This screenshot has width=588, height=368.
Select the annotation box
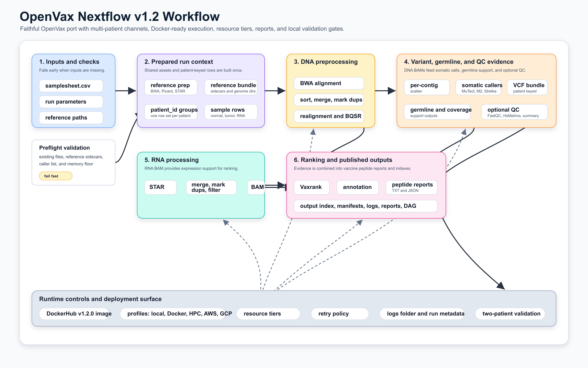(358, 187)
